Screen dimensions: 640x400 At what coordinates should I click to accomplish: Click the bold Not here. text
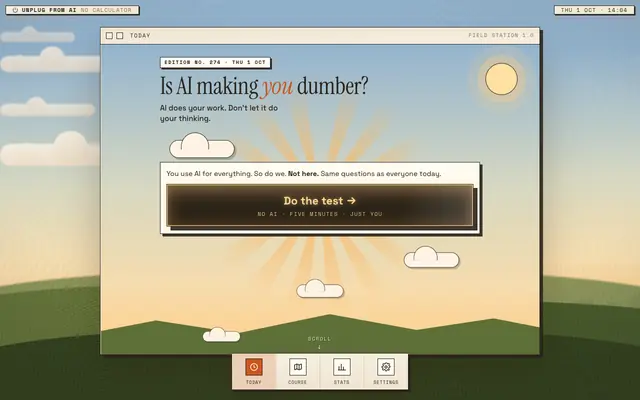303,174
